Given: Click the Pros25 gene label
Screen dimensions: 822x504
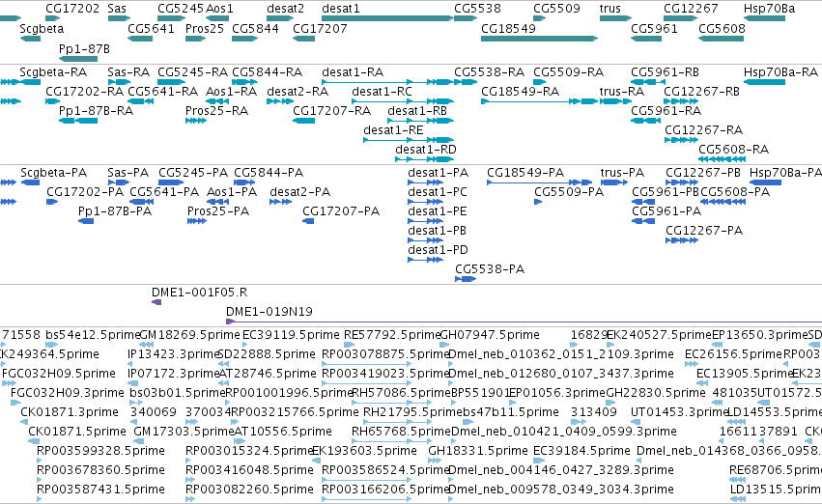Looking at the screenshot, I should click(x=205, y=29).
